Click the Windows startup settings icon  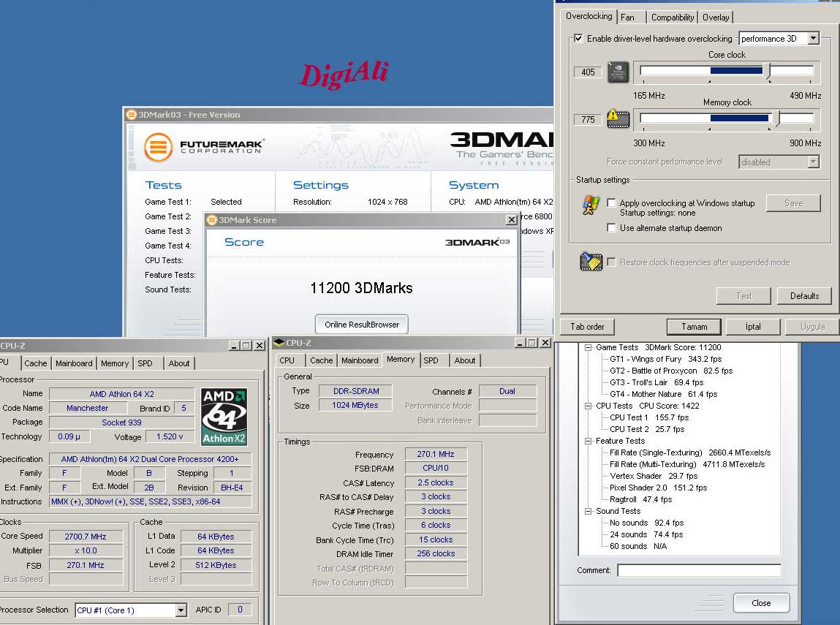point(591,205)
